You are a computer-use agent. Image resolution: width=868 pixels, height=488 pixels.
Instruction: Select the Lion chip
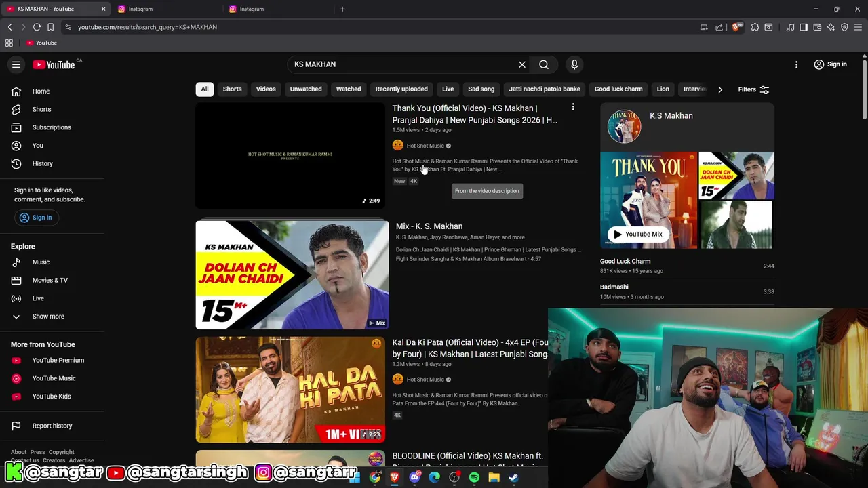click(x=663, y=89)
